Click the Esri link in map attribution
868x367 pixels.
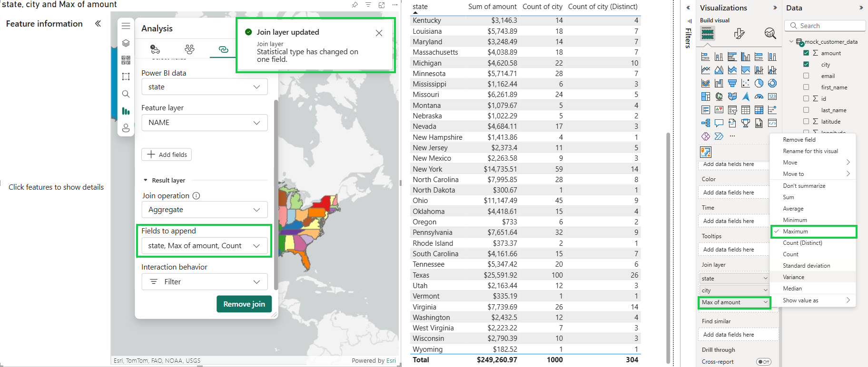391,361
